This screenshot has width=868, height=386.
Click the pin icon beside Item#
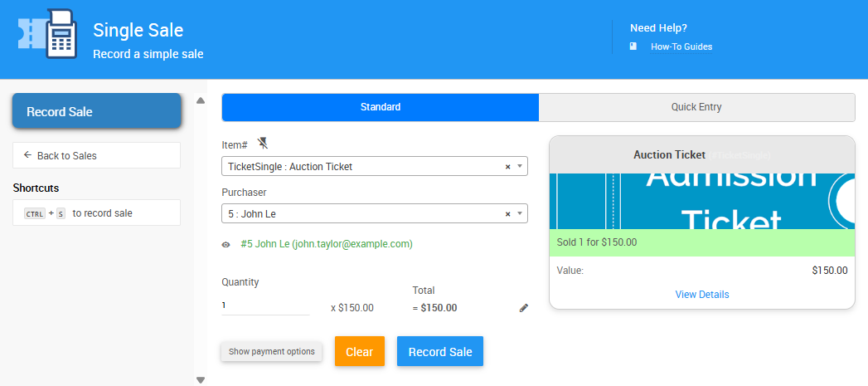tap(263, 143)
